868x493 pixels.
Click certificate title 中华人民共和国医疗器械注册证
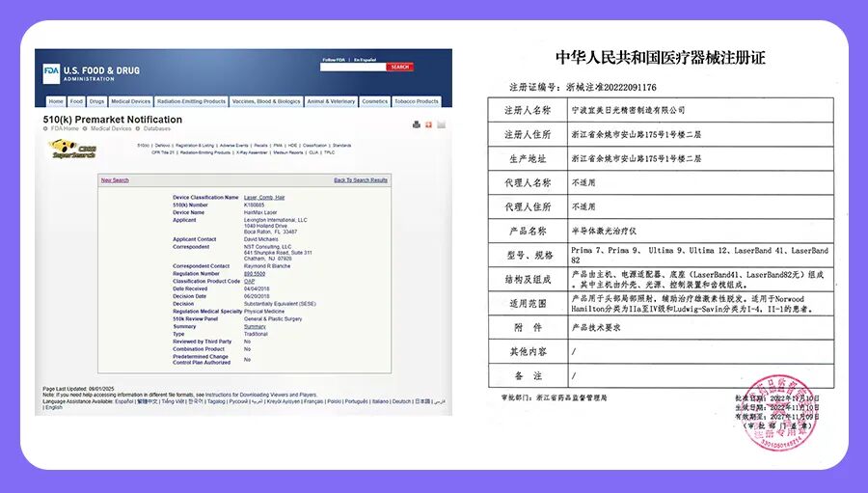[660, 58]
